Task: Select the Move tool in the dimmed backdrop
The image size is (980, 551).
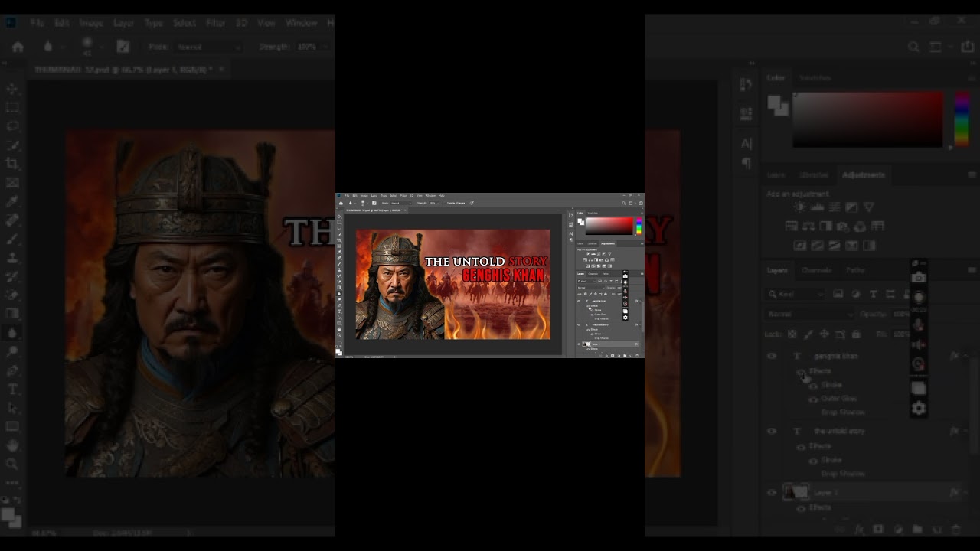Action: pos(12,89)
